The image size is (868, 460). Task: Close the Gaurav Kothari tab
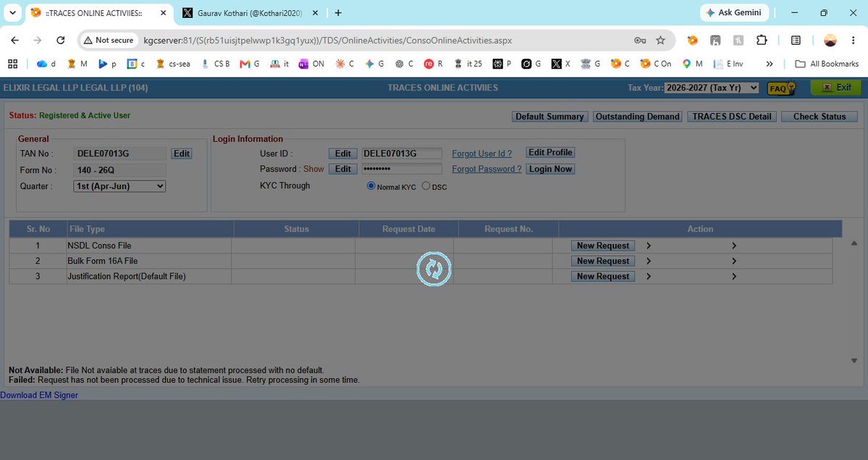pyautogui.click(x=315, y=13)
